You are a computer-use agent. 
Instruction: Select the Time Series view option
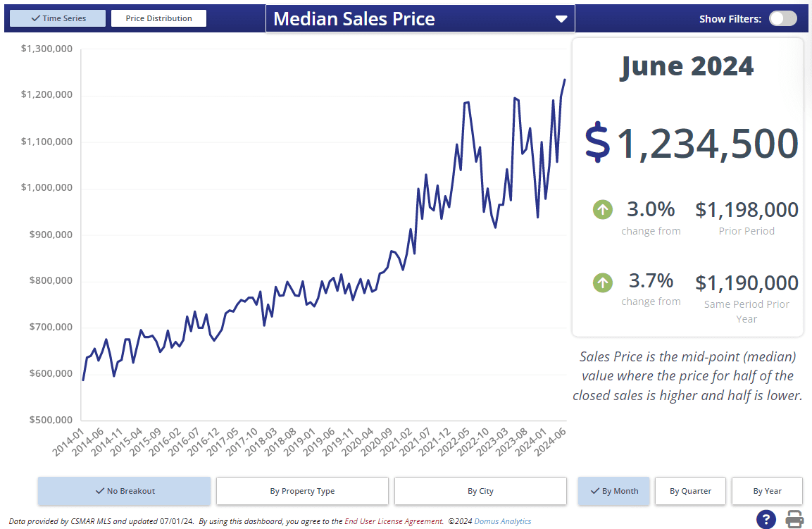(x=58, y=18)
